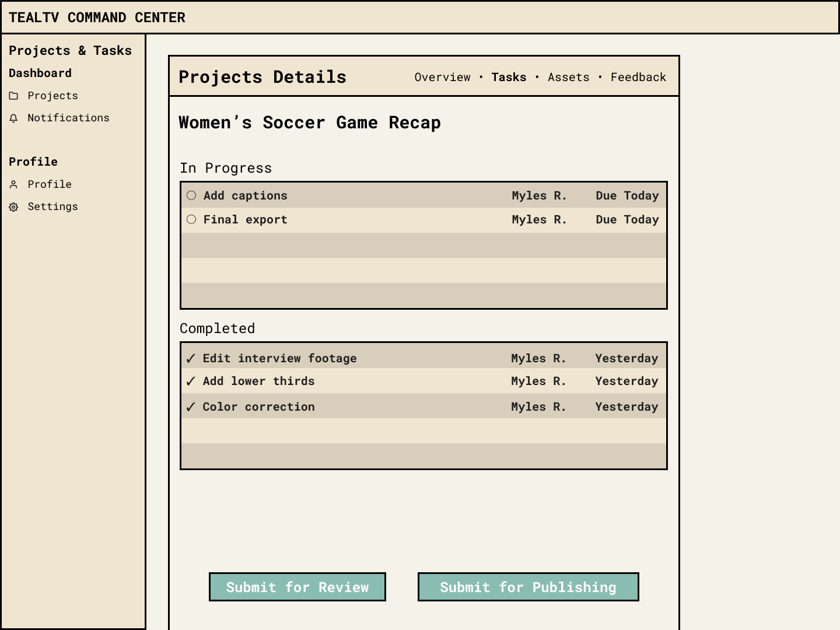Click the checkmark beside Color correction
840x630 pixels.
point(190,407)
